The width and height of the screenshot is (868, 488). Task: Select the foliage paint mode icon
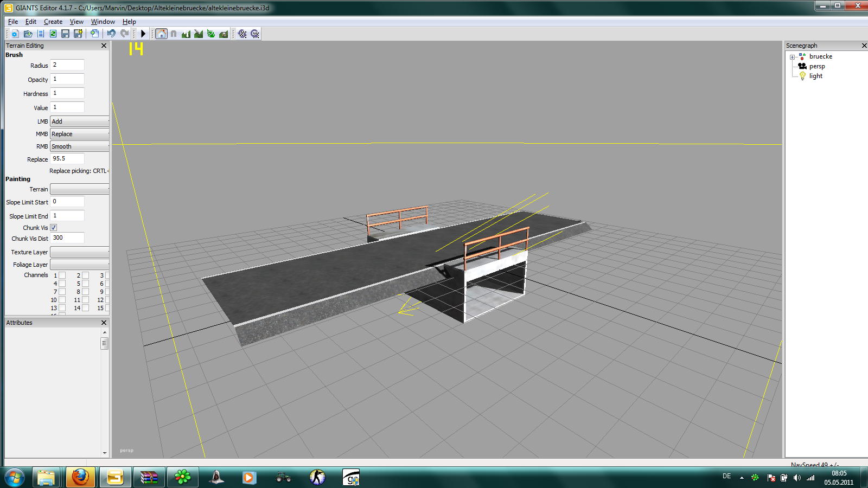211,34
